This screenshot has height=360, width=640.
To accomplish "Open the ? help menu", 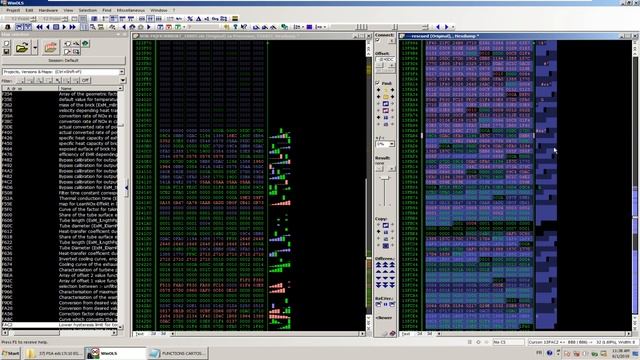I will pyautogui.click(x=173, y=10).
